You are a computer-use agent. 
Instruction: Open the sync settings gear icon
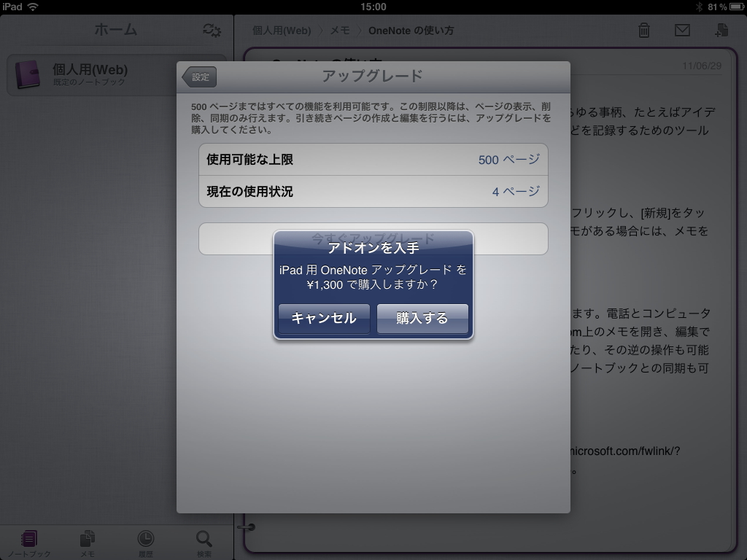[x=212, y=31]
